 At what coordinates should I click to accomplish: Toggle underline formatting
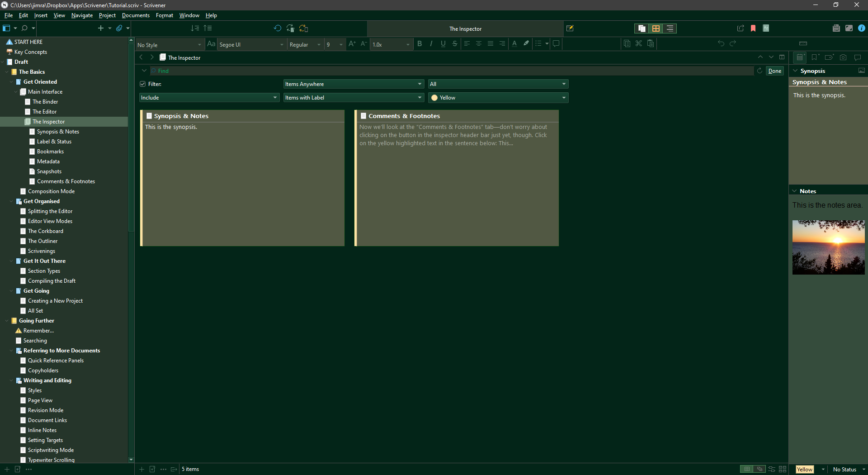[x=443, y=43]
